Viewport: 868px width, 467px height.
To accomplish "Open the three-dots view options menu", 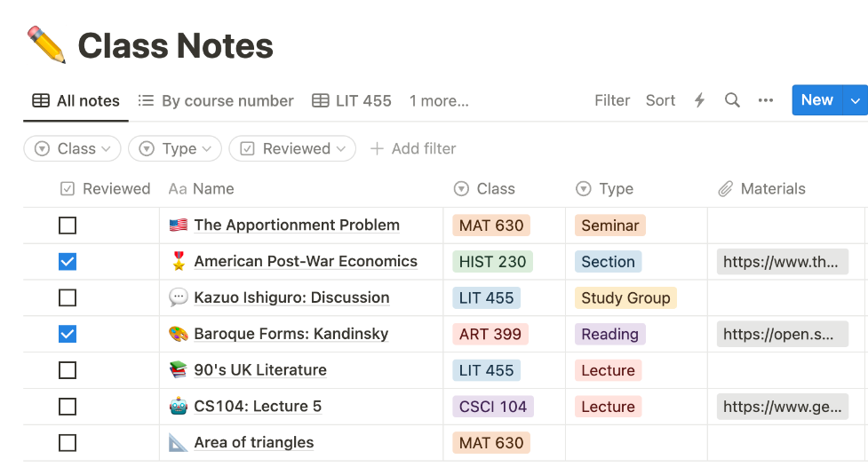I will [766, 100].
